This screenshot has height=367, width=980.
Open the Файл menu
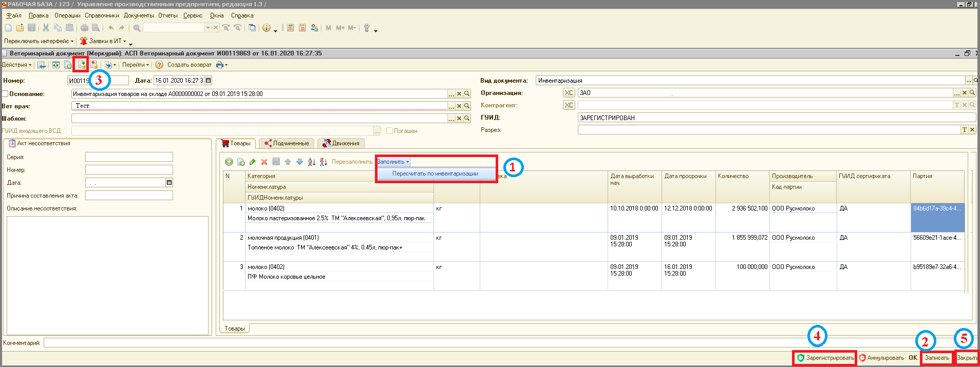pos(14,15)
